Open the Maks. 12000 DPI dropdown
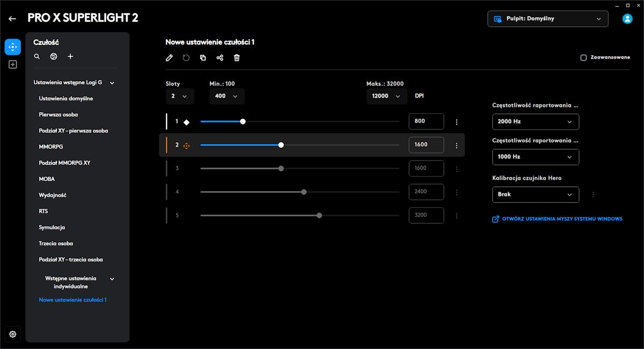The width and height of the screenshot is (644, 349). tap(386, 96)
